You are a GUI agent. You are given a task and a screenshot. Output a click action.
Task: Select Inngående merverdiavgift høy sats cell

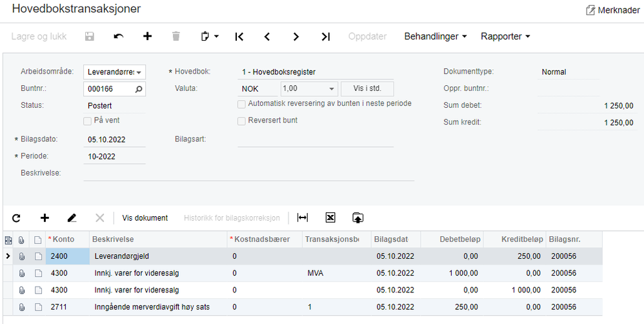158,307
